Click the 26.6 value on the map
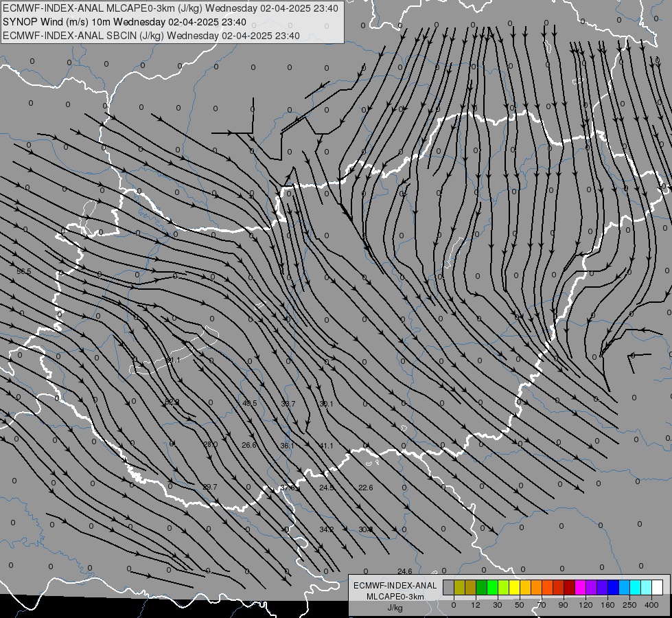Screen dimensions: 672x618 coord(249,445)
